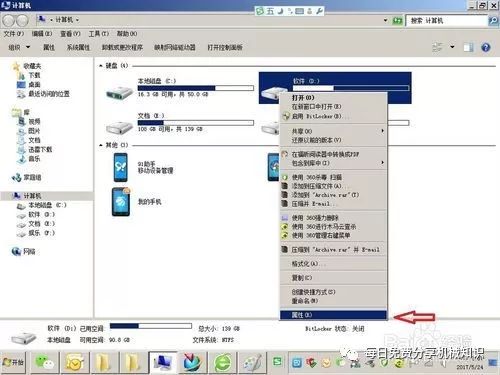Viewport: 500px width, 375px height.
Task: Select compress to Archive.rar and E-mail
Action: click(333, 249)
